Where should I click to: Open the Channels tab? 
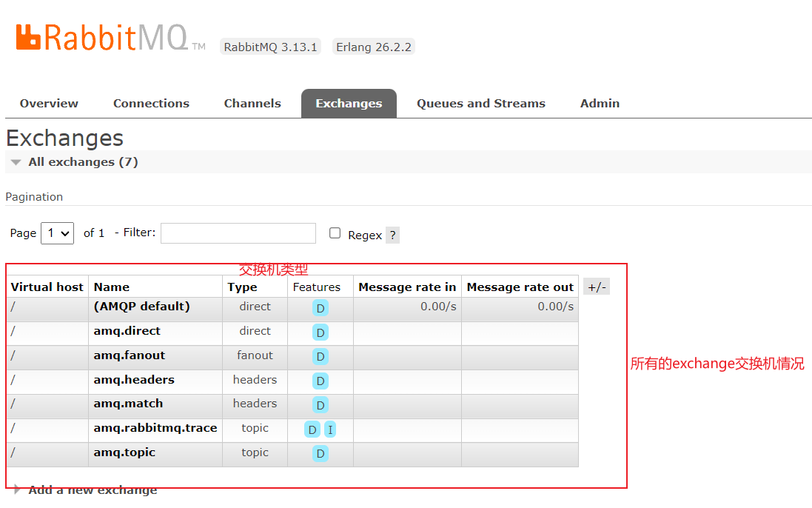(x=252, y=104)
